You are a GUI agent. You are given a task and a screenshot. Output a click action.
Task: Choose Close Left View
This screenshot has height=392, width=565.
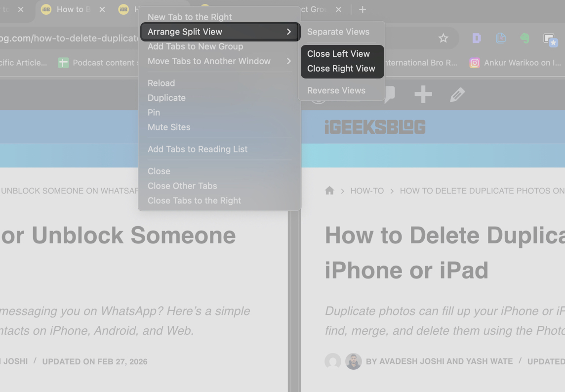tap(338, 54)
